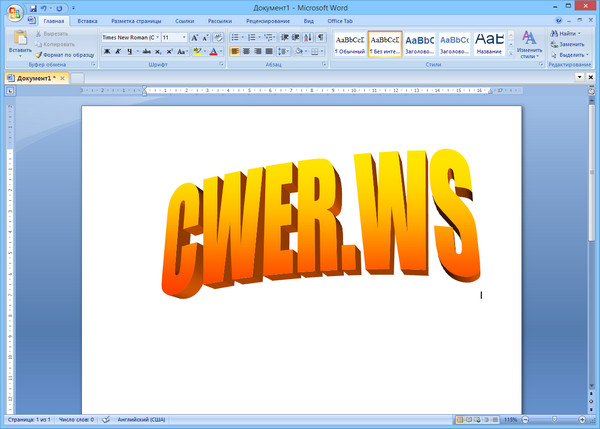This screenshot has width=600, height=429.
Task: Redo the action from the quick access toolbar
Action: (59, 8)
